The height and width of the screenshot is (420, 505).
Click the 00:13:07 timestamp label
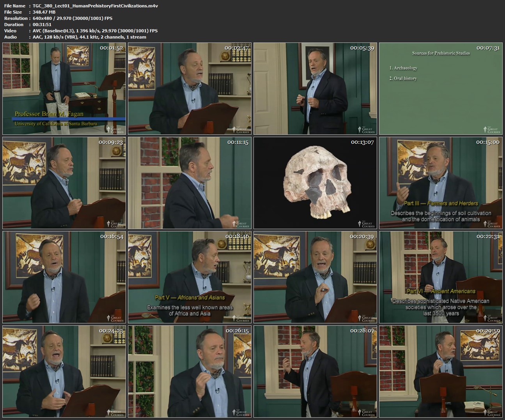362,142
